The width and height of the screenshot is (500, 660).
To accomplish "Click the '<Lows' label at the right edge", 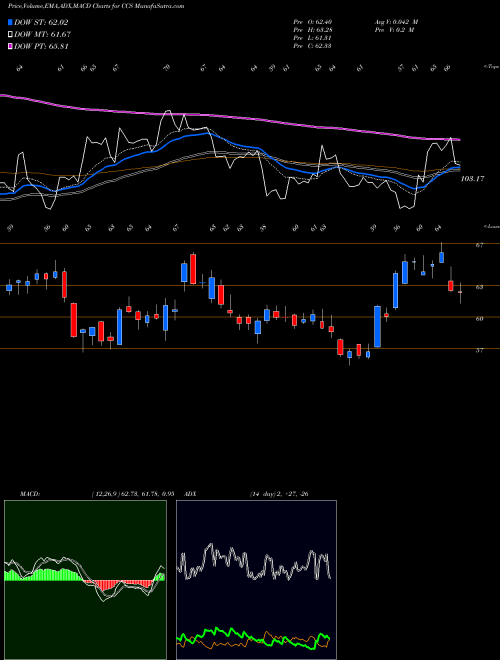I will 491,226.
